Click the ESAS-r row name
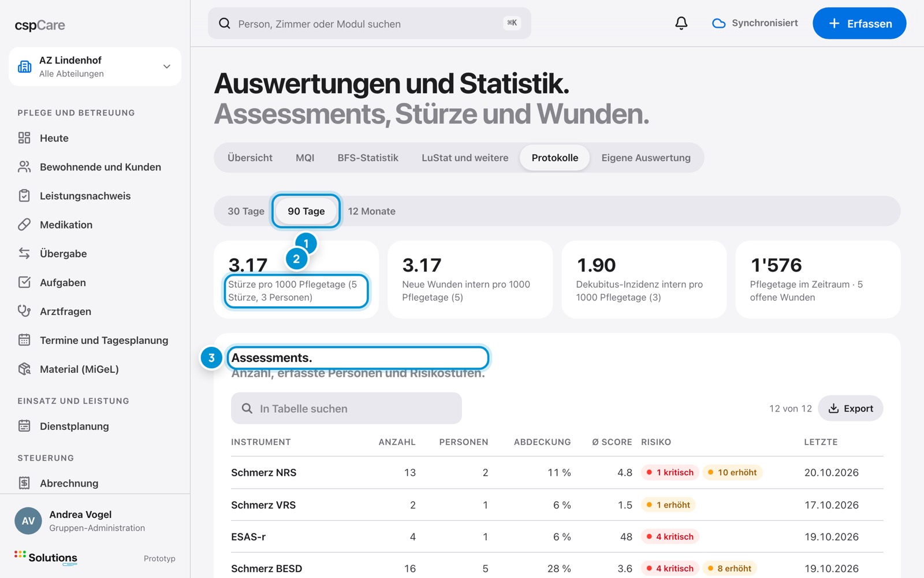Image resolution: width=924 pixels, height=578 pixels. click(248, 536)
